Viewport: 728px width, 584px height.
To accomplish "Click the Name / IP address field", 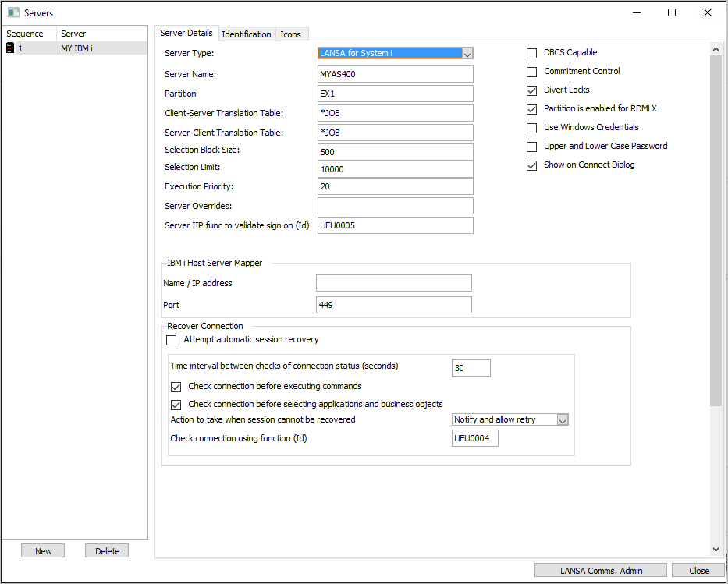I will coord(394,283).
